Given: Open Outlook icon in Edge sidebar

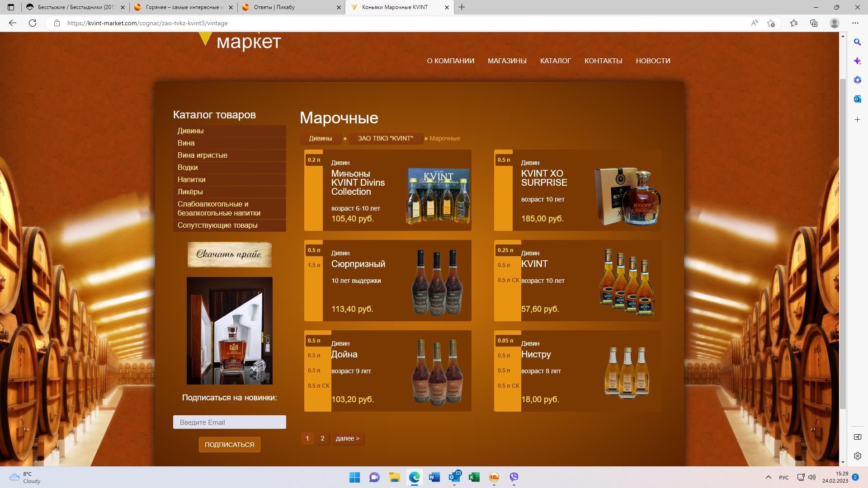Looking at the screenshot, I should click(x=857, y=99).
